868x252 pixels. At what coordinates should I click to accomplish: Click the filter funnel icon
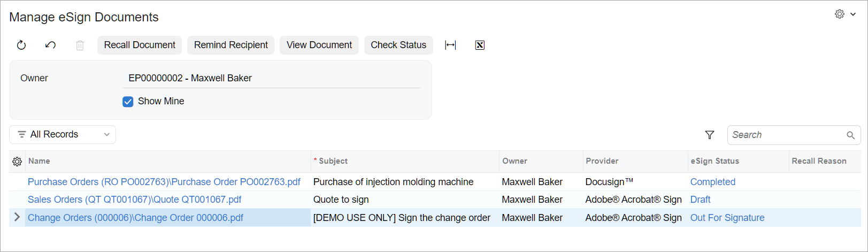pos(710,135)
